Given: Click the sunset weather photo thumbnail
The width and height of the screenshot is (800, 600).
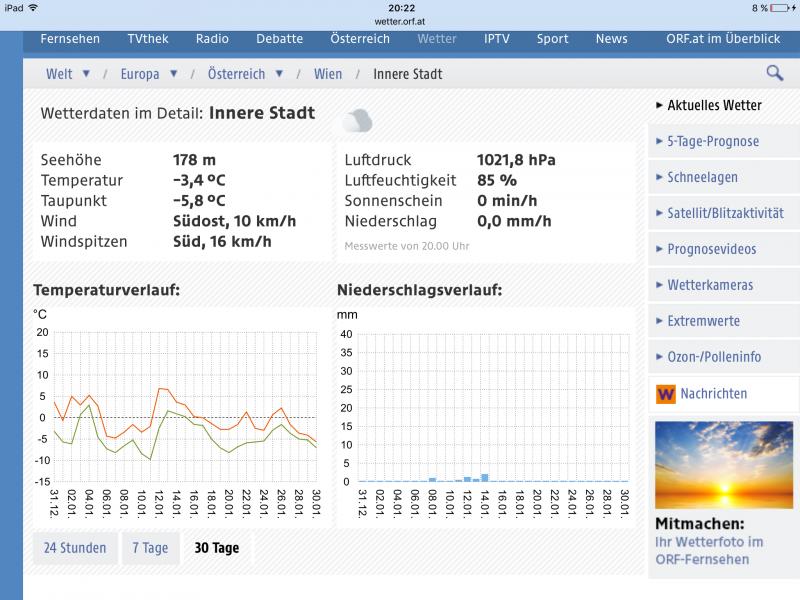Looking at the screenshot, I should pos(724,465).
